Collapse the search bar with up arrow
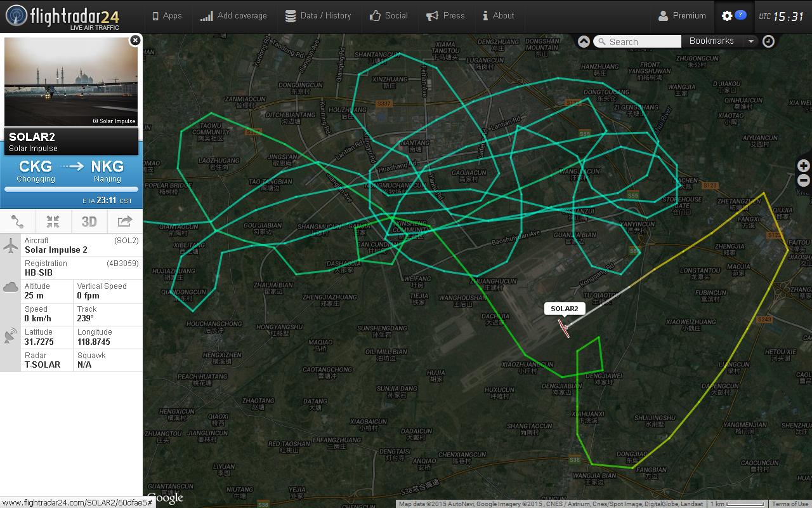 584,41
